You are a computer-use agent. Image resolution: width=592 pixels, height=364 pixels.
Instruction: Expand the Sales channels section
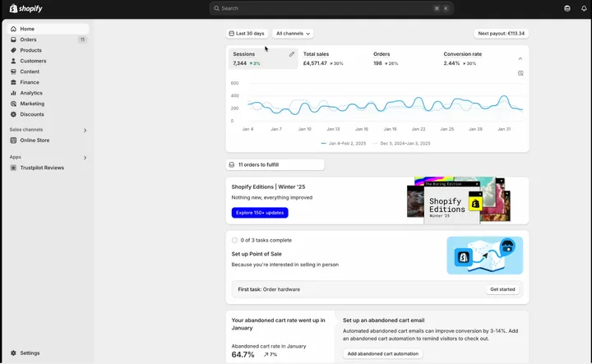(x=85, y=130)
